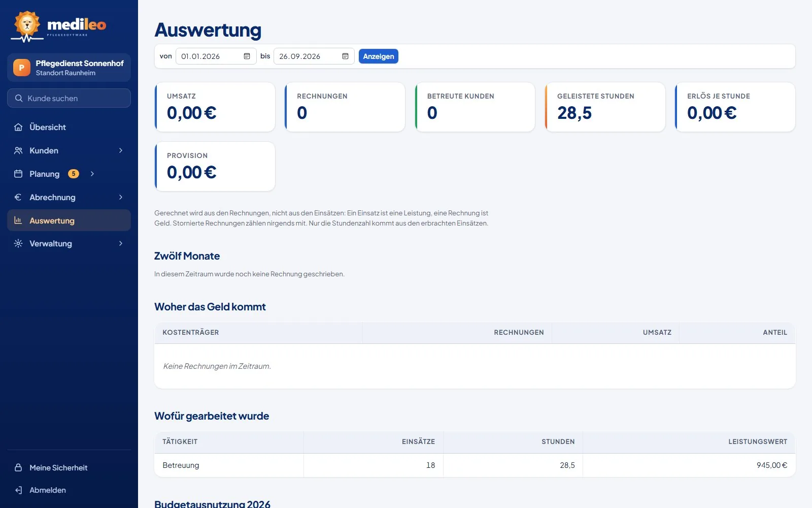Click the orange P organization badge
Screen dimensions: 812x508
click(21, 68)
